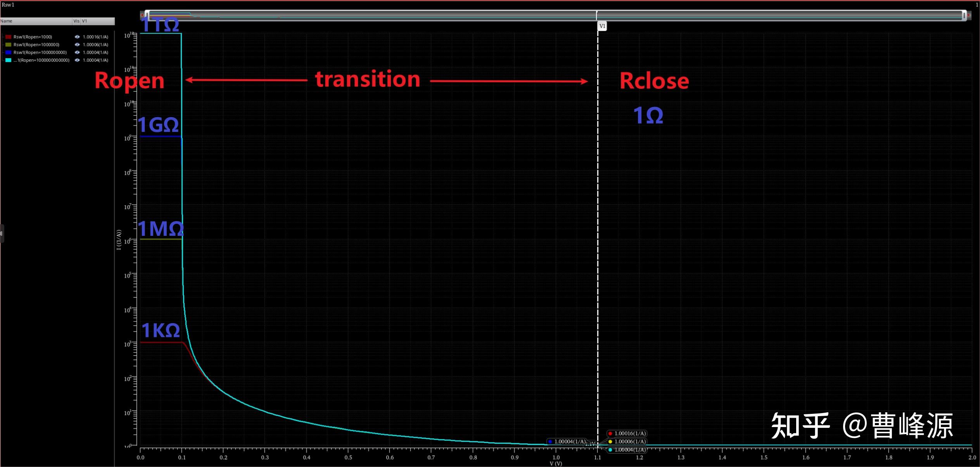This screenshot has height=467, width=980.
Task: Toggle visibility of Rsw1(Ropen=1000000) trace
Action: point(77,45)
